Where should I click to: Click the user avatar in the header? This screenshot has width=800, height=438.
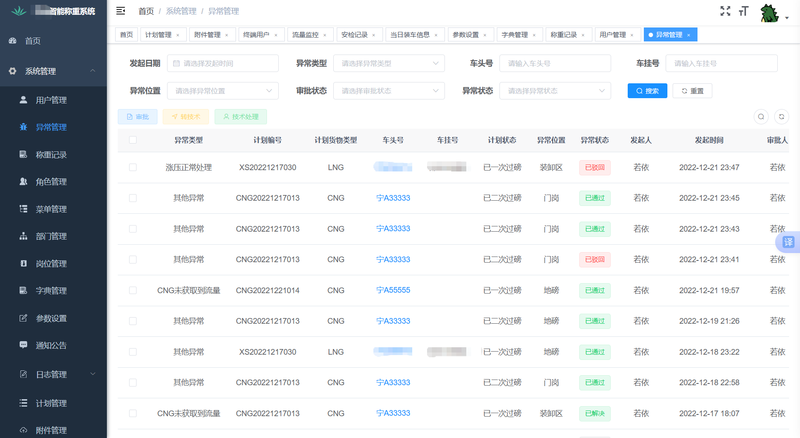[770, 12]
